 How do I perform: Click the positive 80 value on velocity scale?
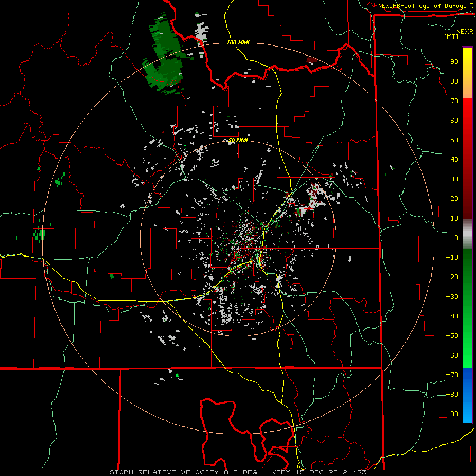click(454, 81)
